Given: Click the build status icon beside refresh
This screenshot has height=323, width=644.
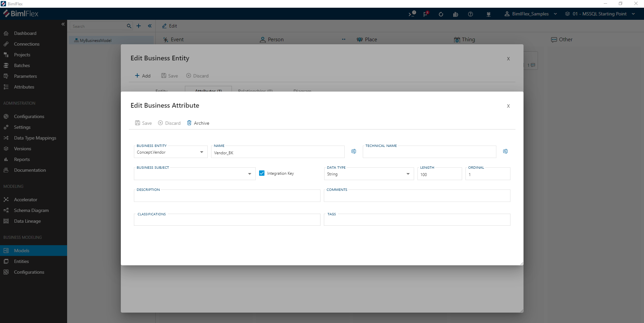Looking at the screenshot, I should click(455, 14).
